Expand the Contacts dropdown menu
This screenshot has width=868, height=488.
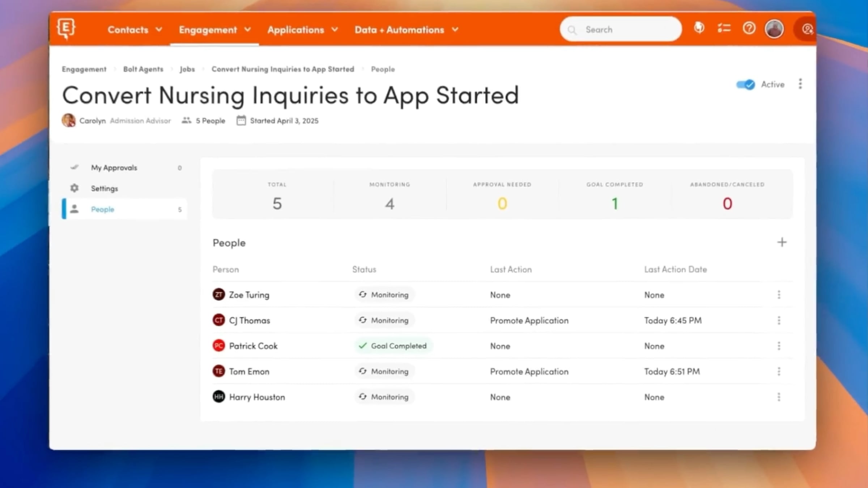click(x=135, y=30)
